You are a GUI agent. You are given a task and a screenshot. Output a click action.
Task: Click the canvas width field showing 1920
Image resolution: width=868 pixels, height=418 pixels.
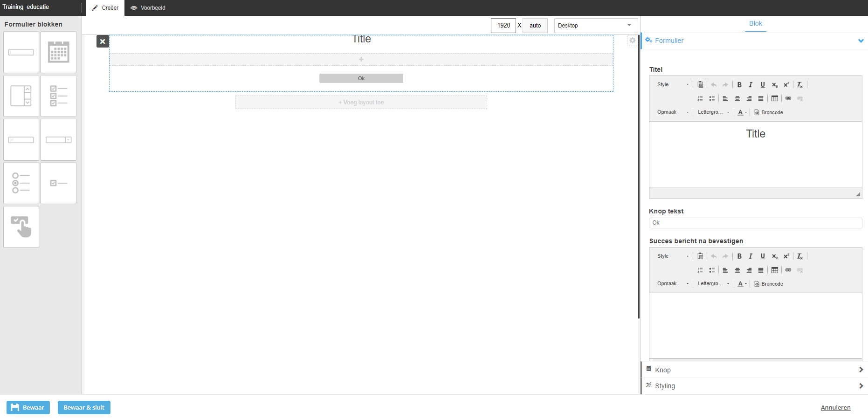click(x=503, y=26)
